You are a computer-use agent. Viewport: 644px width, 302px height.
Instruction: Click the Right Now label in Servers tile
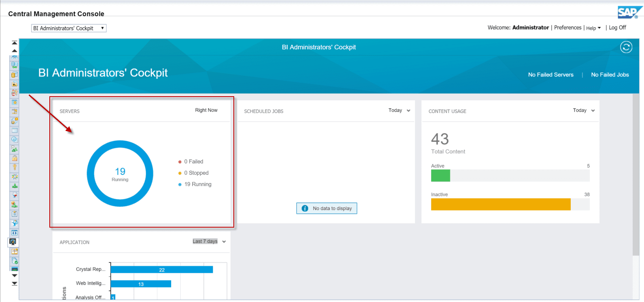coord(206,110)
